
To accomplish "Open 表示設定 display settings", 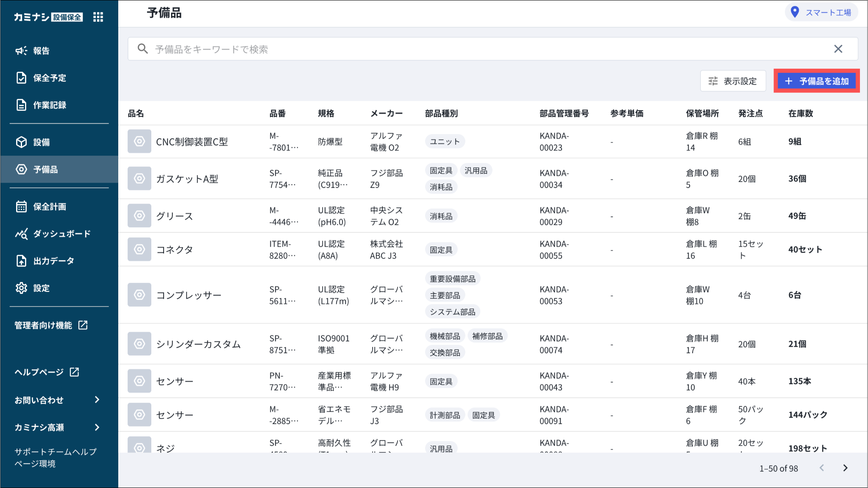I will tap(733, 81).
